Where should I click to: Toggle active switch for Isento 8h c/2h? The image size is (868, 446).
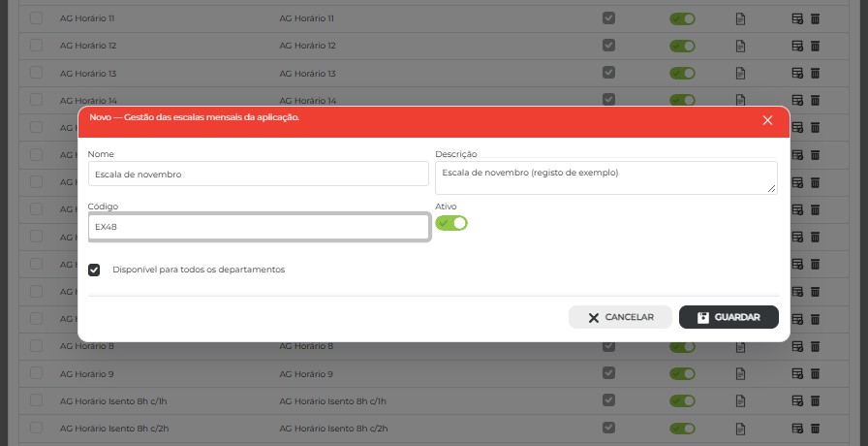coord(682,429)
